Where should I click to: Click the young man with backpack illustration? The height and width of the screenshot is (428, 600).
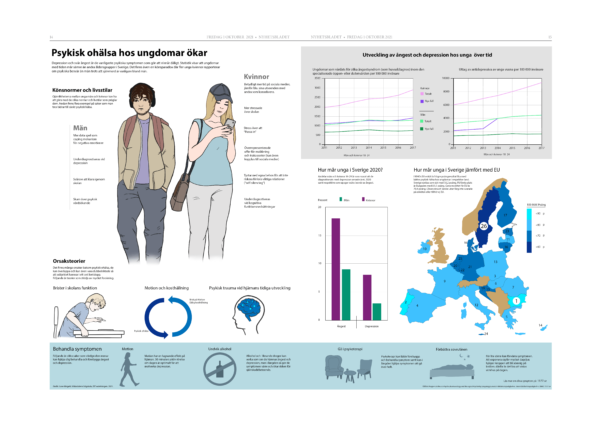(146, 172)
